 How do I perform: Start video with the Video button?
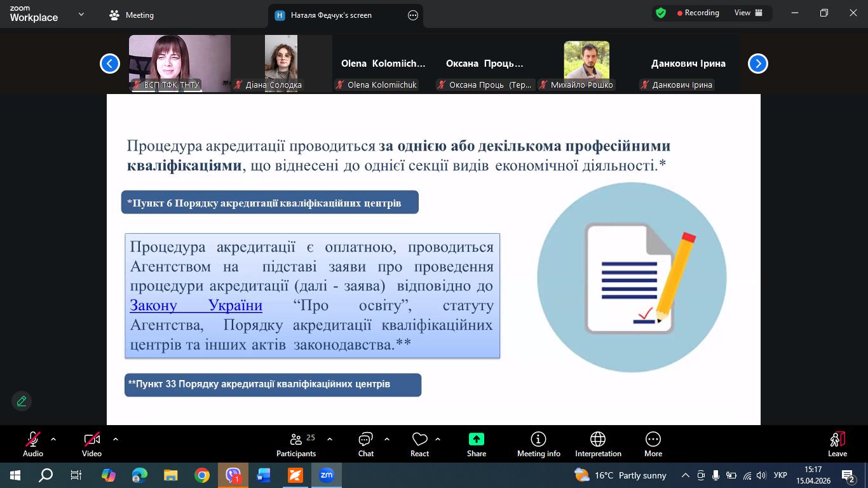click(x=92, y=444)
